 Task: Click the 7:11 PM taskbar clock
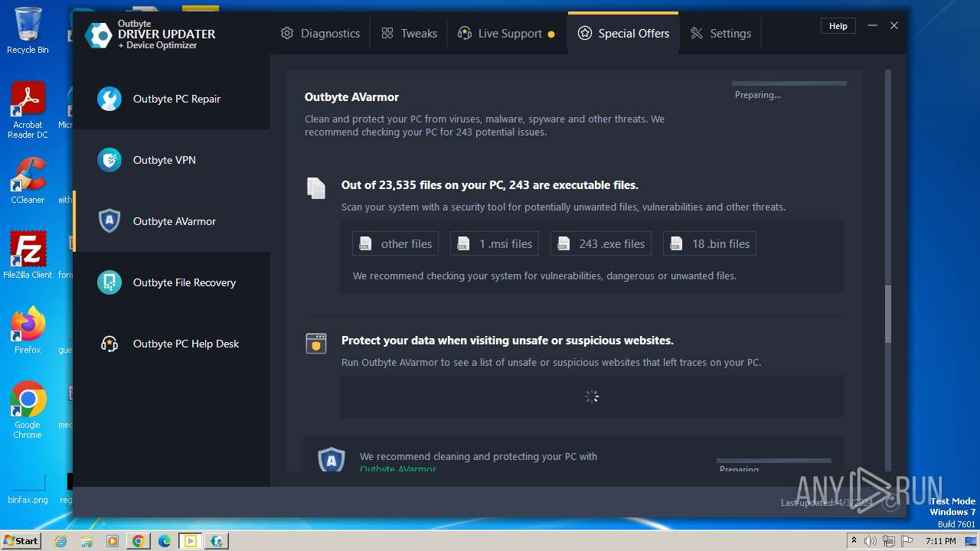[x=939, y=541]
